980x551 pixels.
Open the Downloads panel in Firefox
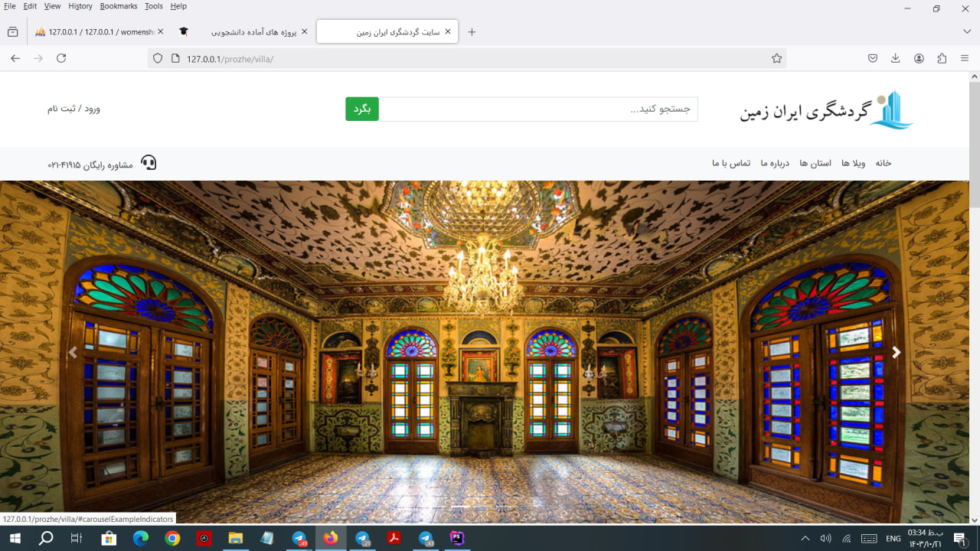click(894, 57)
